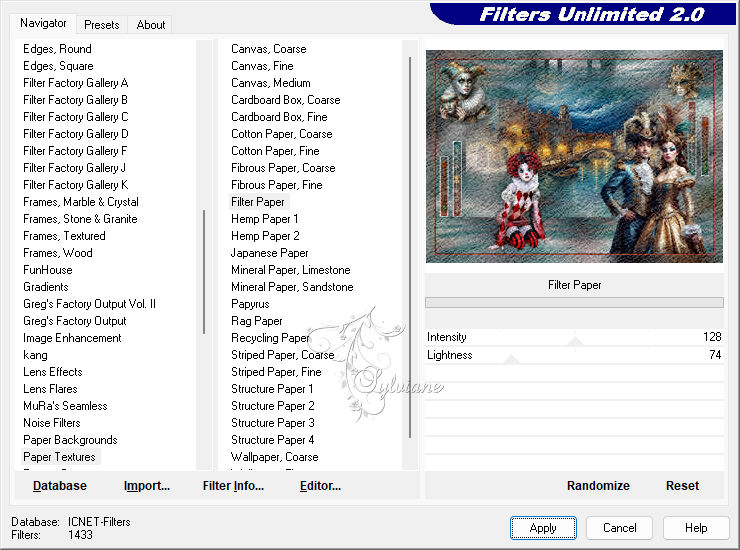Screen dimensions: 740x550
Task: Choose Filter Factory Gallery D
Action: coord(76,134)
